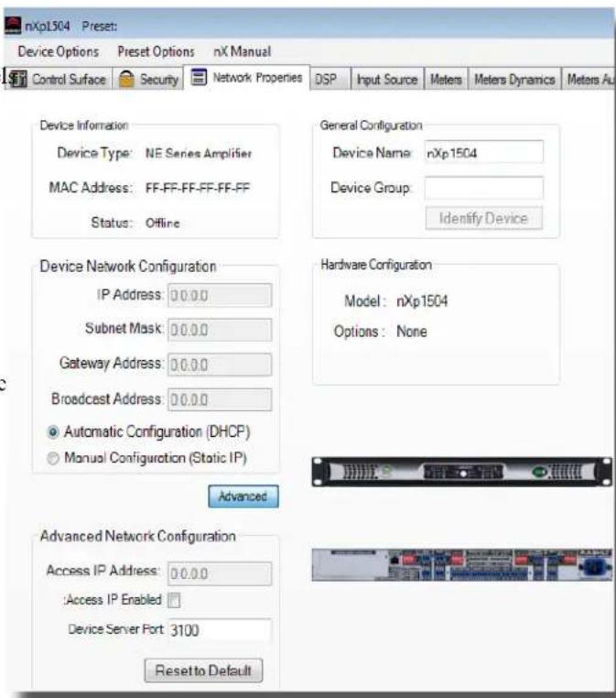The width and height of the screenshot is (616, 698).
Task: Click the Gateway Address field
Action: tap(220, 365)
